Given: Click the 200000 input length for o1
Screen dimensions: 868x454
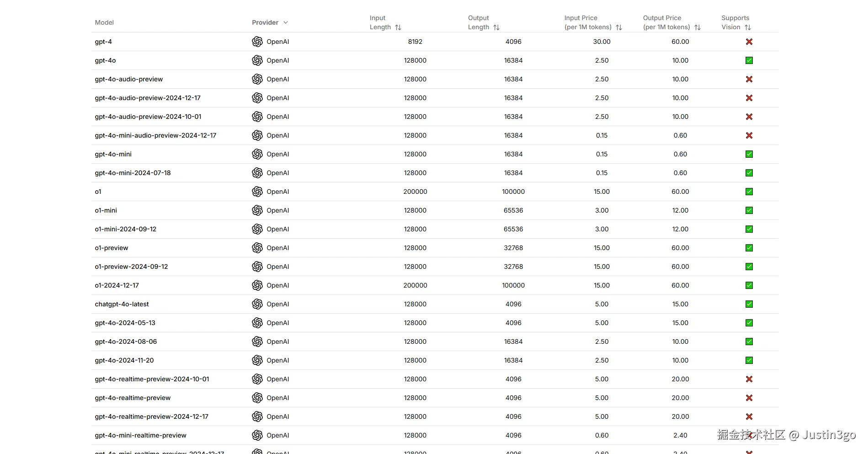Looking at the screenshot, I should click(x=415, y=192).
